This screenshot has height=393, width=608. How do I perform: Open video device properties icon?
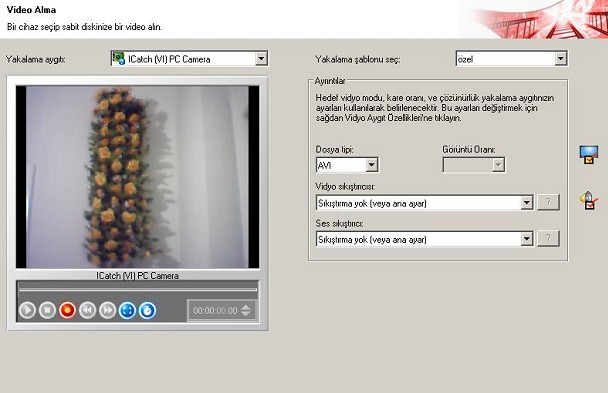click(x=589, y=155)
